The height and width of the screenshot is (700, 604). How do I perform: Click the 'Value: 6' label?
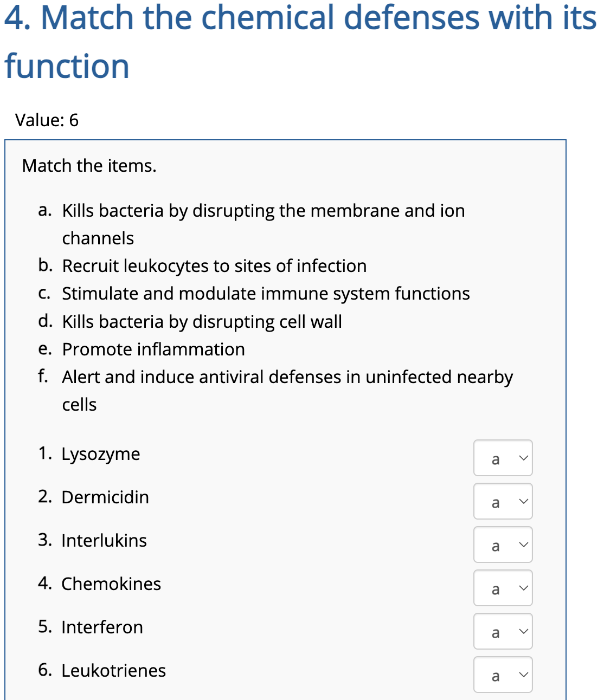(x=46, y=120)
